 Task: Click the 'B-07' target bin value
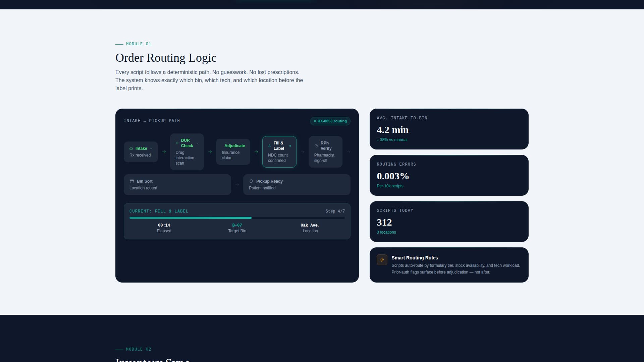[237, 225]
